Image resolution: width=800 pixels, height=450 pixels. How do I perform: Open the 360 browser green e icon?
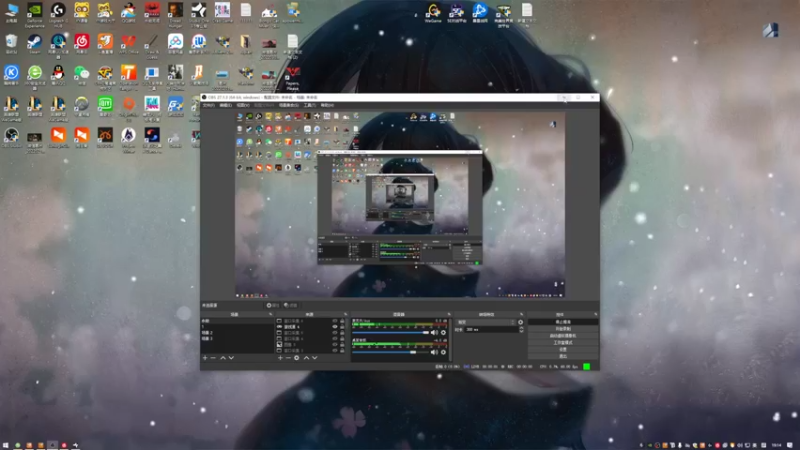(x=35, y=77)
